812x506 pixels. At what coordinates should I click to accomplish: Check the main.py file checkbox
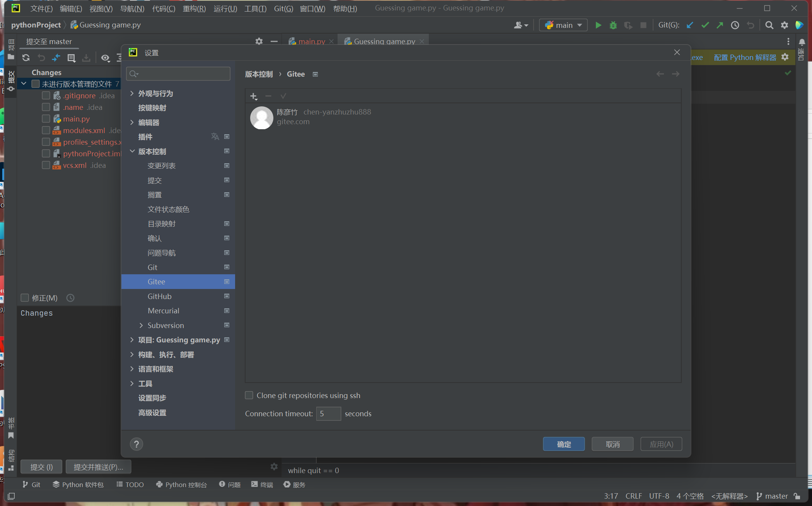tap(46, 119)
